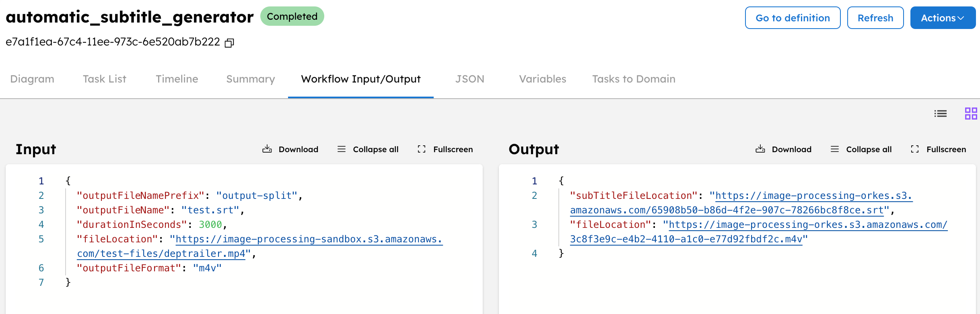Image resolution: width=980 pixels, height=314 pixels.
Task: Click line number 4 in Output editor
Action: click(534, 254)
